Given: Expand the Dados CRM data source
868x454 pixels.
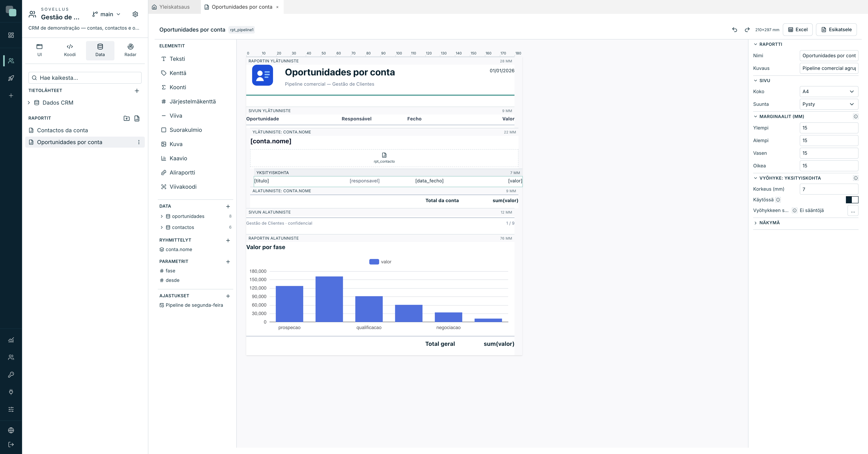Looking at the screenshot, I should click(x=29, y=103).
